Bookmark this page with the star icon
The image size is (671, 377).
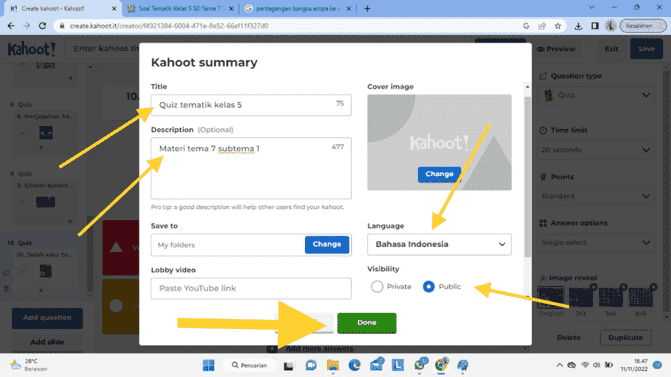pyautogui.click(x=558, y=26)
